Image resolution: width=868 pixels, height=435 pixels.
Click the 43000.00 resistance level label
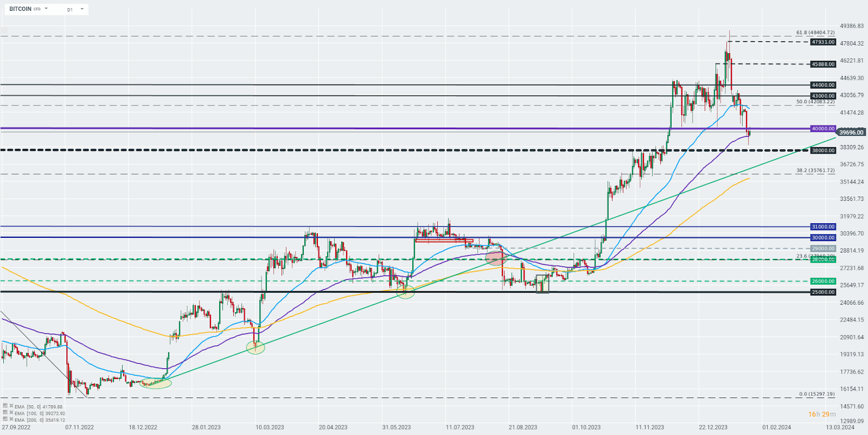tap(823, 96)
